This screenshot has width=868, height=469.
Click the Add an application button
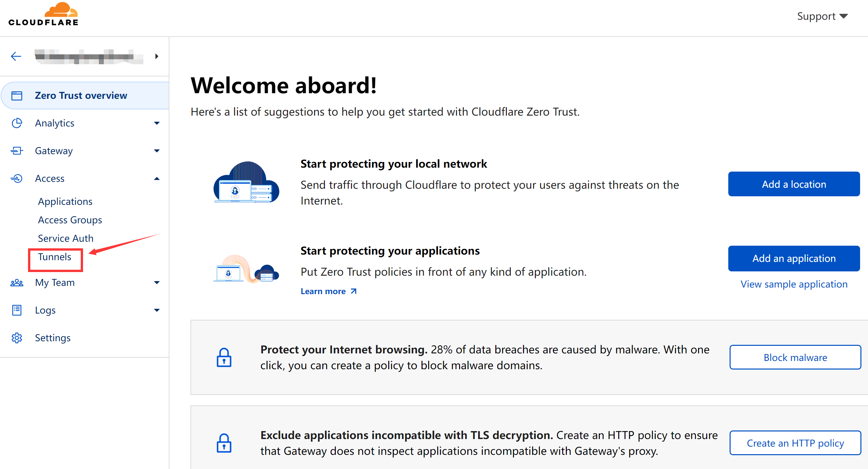[x=794, y=258]
